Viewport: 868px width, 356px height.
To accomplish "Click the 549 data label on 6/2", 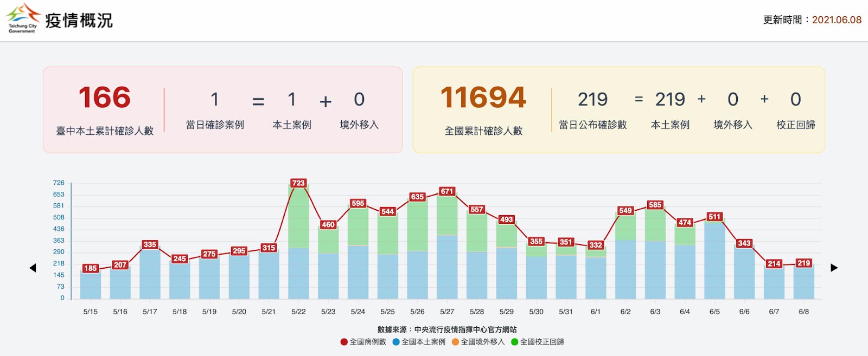I will [x=626, y=210].
